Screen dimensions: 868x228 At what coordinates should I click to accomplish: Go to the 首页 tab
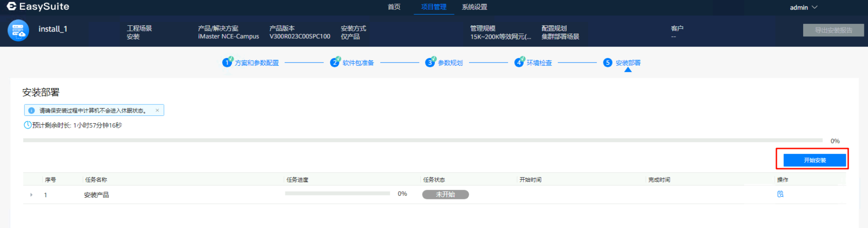[394, 7]
